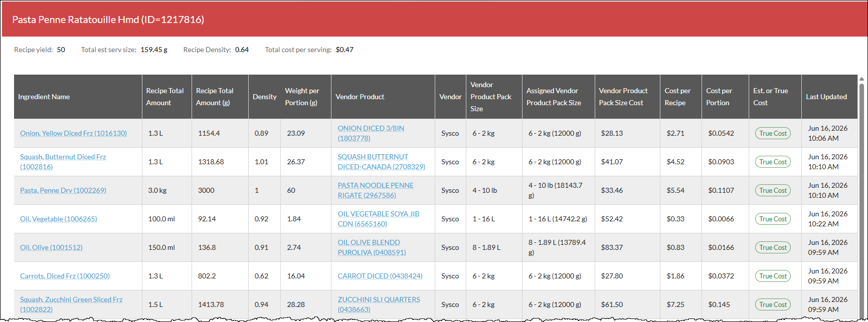Click the Last Updated column header

pyautogui.click(x=826, y=97)
